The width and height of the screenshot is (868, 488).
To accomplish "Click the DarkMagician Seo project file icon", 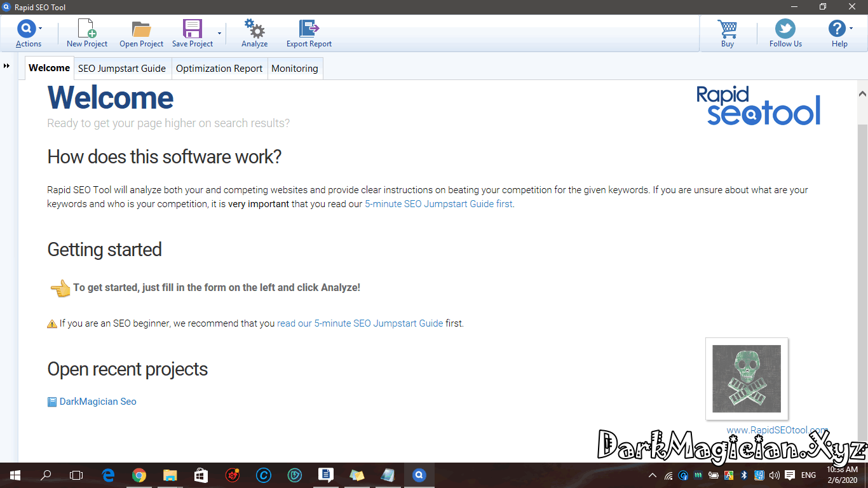I will [x=52, y=402].
